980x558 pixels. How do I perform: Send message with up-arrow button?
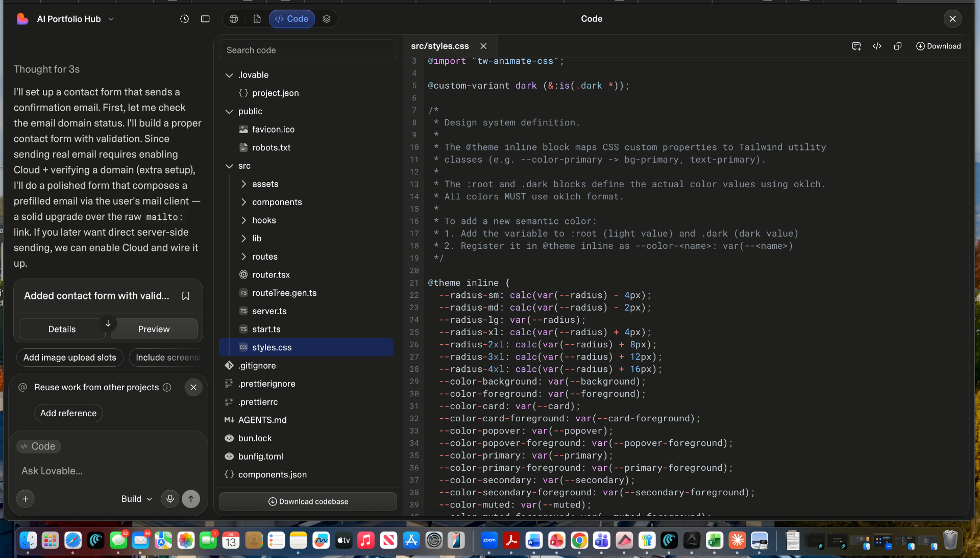coord(191,499)
